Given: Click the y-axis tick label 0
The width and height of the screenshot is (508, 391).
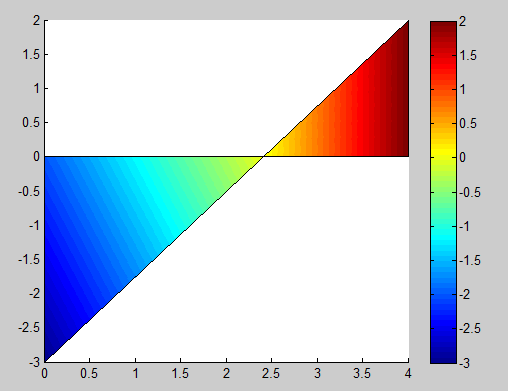Looking at the screenshot, I should click(37, 156).
